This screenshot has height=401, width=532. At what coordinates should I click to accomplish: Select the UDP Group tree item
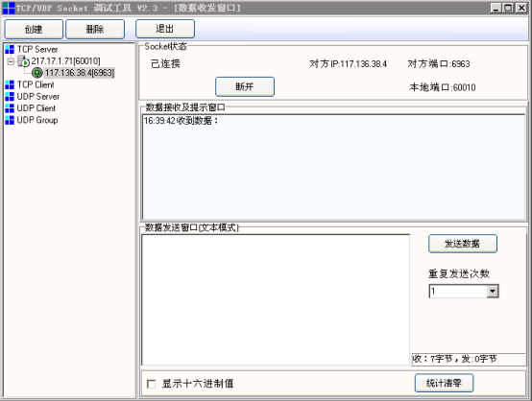(37, 120)
